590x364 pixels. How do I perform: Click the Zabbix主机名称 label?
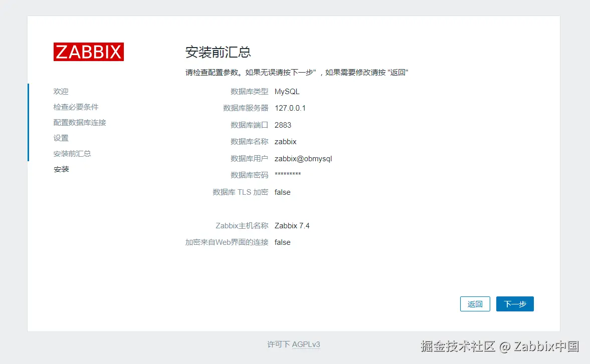[x=242, y=226]
